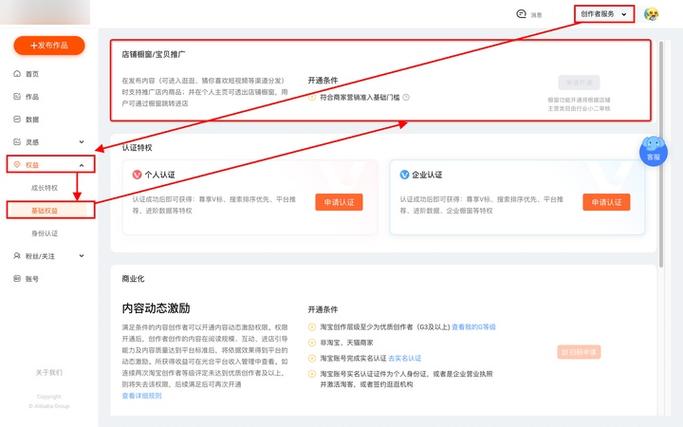Screen dimensions: 683x427
Task: Click the works icon beside 作品
Action: 17,96
